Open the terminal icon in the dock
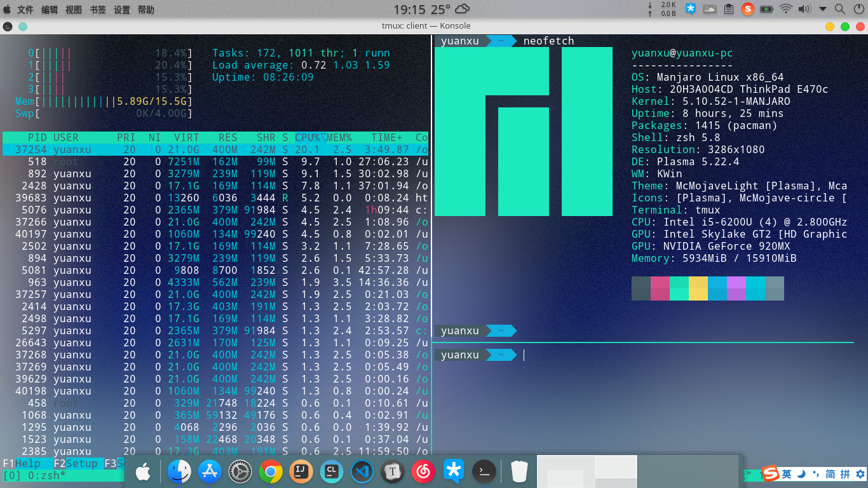The height and width of the screenshot is (488, 868). (x=484, y=471)
